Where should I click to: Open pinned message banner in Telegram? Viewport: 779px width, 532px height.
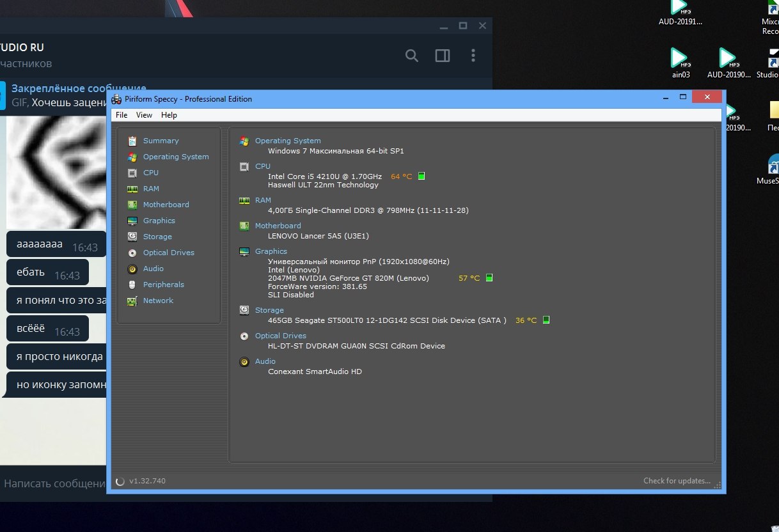pos(54,96)
